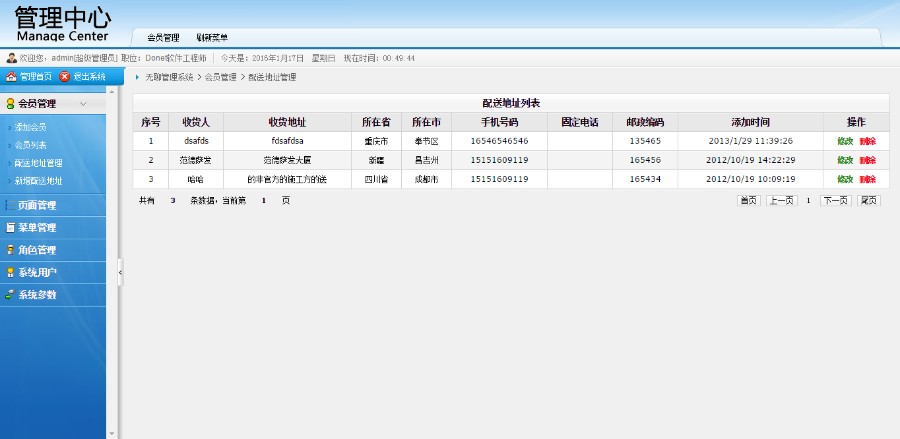Image resolution: width=900 pixels, height=439 pixels.
Task: Select the recipient cell dsafds
Action: tap(196, 141)
